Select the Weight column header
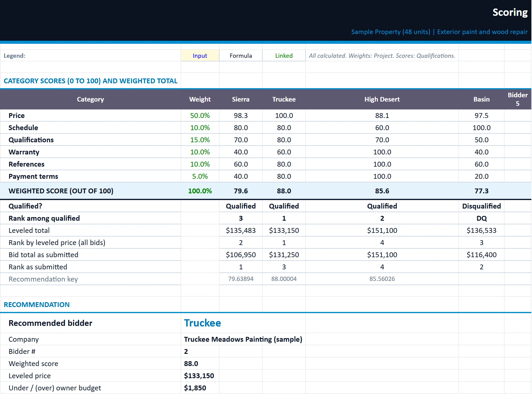This screenshot has height=394, width=532. click(x=200, y=99)
